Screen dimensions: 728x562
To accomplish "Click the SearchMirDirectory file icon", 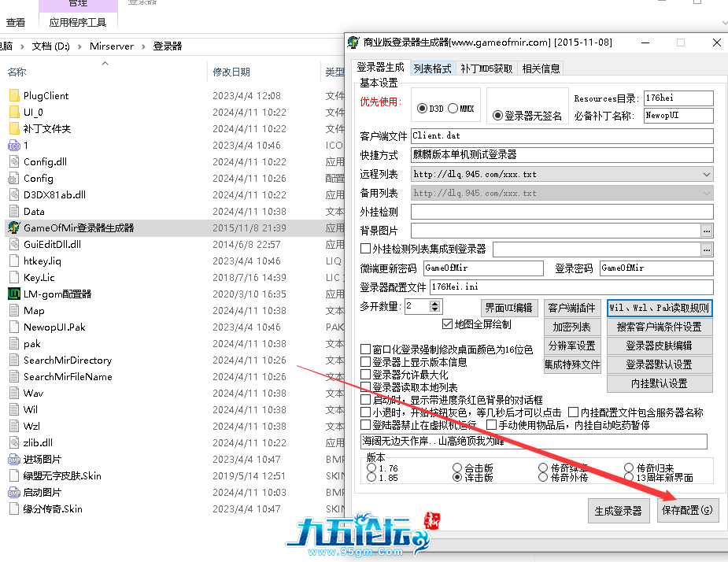I will (x=14, y=360).
